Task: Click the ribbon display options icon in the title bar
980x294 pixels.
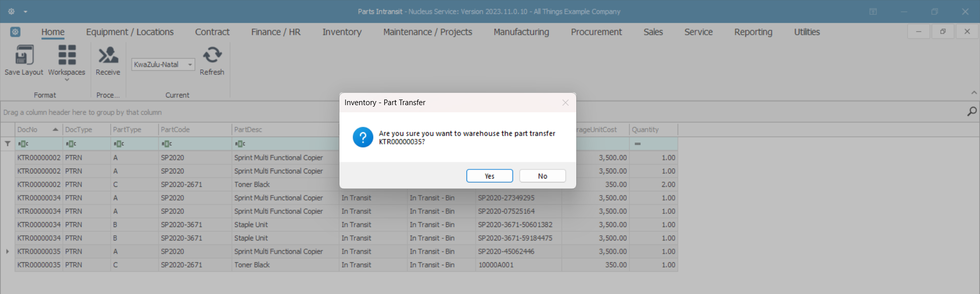Action: (x=873, y=12)
